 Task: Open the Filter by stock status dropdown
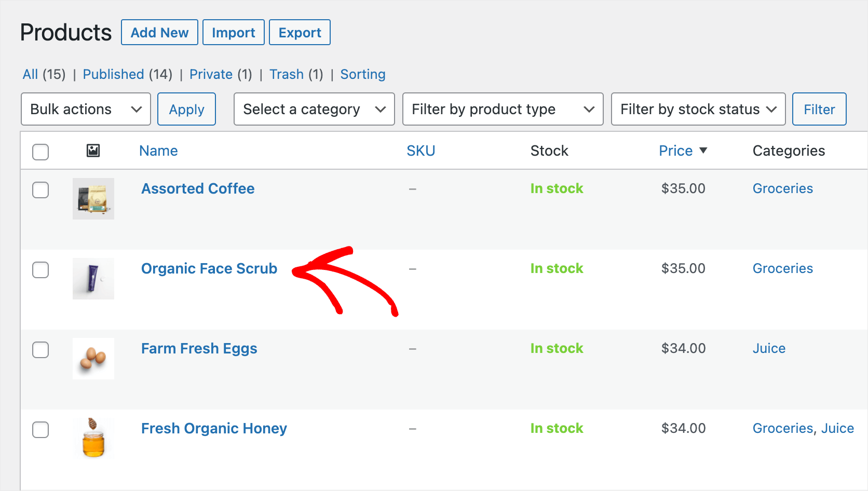698,109
